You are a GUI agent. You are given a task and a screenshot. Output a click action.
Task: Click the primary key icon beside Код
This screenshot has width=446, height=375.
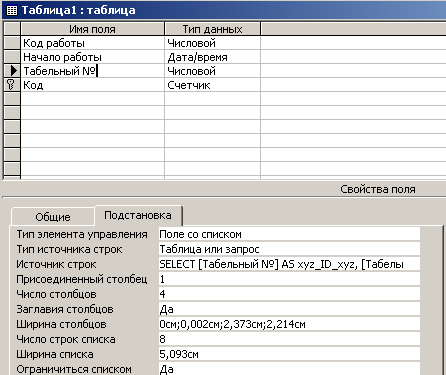tap(11, 85)
